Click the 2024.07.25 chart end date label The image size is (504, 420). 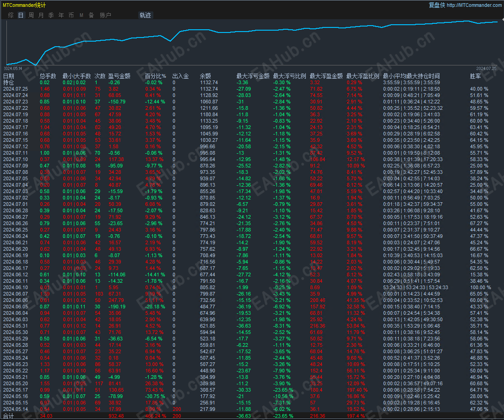[486, 69]
